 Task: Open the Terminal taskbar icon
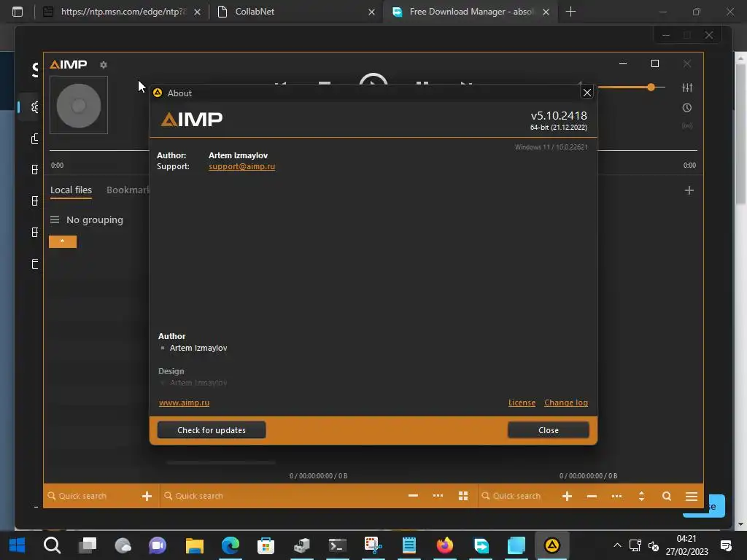[x=337, y=545]
